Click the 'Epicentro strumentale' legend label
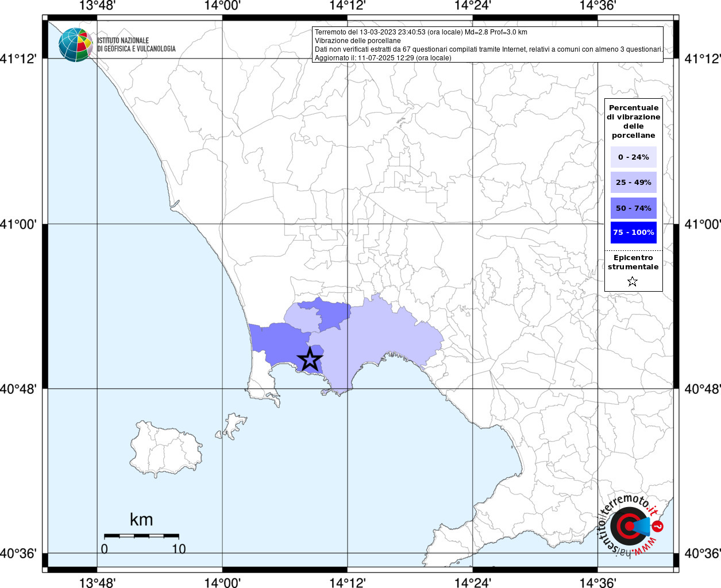721x588 pixels. [633, 262]
